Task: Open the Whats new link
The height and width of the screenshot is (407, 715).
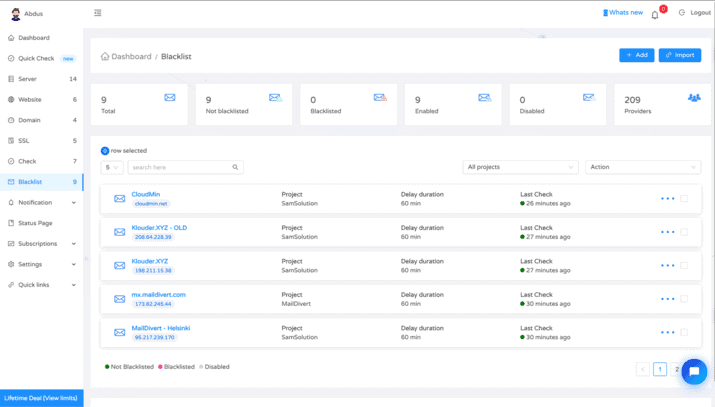Action: pos(623,13)
